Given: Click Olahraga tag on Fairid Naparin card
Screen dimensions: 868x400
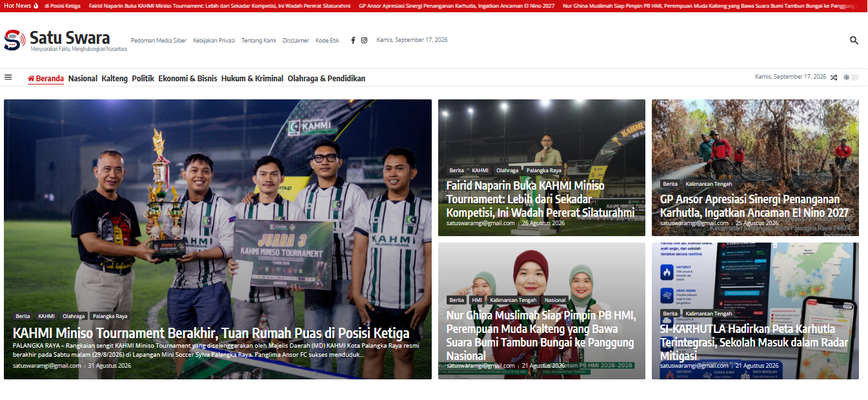Looking at the screenshot, I should point(507,170).
